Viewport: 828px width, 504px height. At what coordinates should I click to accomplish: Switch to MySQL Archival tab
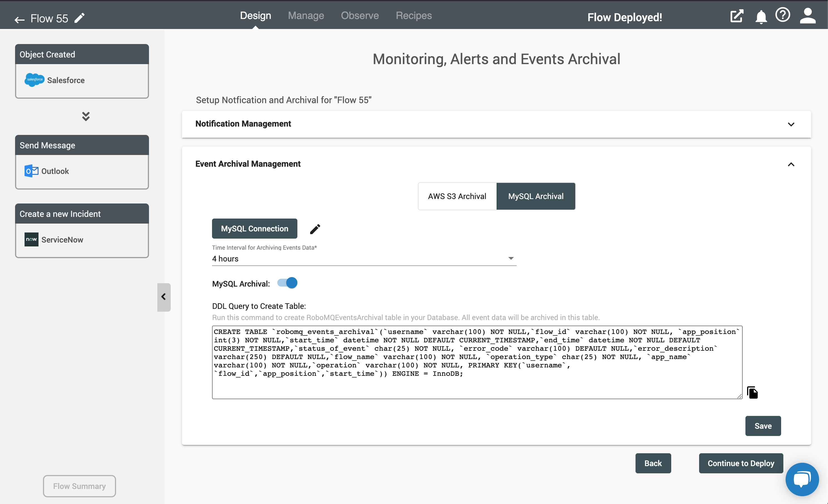536,196
